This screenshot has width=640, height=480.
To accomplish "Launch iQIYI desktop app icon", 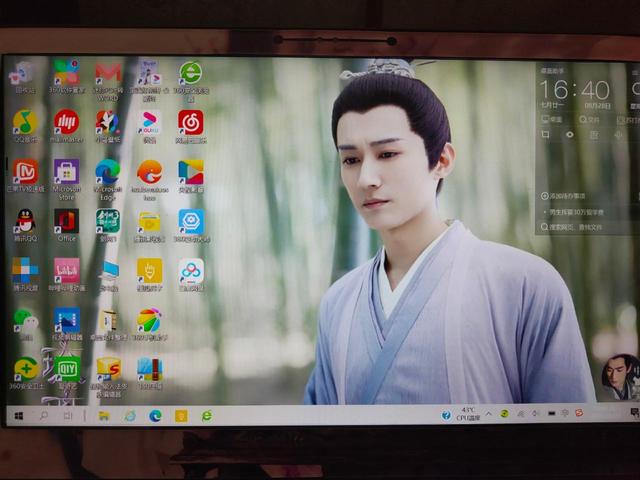I will click(67, 368).
